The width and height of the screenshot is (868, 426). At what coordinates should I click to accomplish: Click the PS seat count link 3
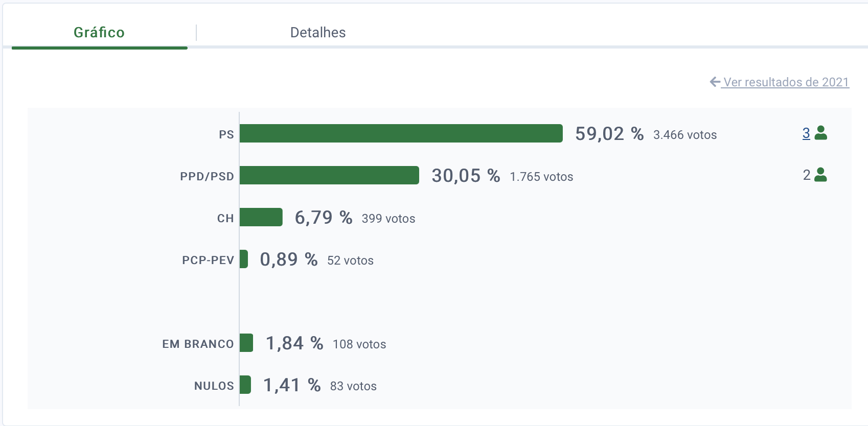(806, 133)
